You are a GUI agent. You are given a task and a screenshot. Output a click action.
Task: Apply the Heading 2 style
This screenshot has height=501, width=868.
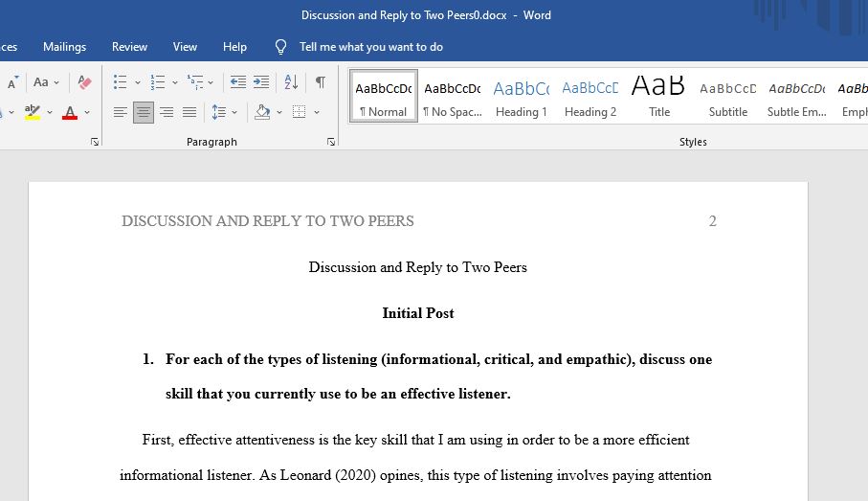click(x=590, y=96)
